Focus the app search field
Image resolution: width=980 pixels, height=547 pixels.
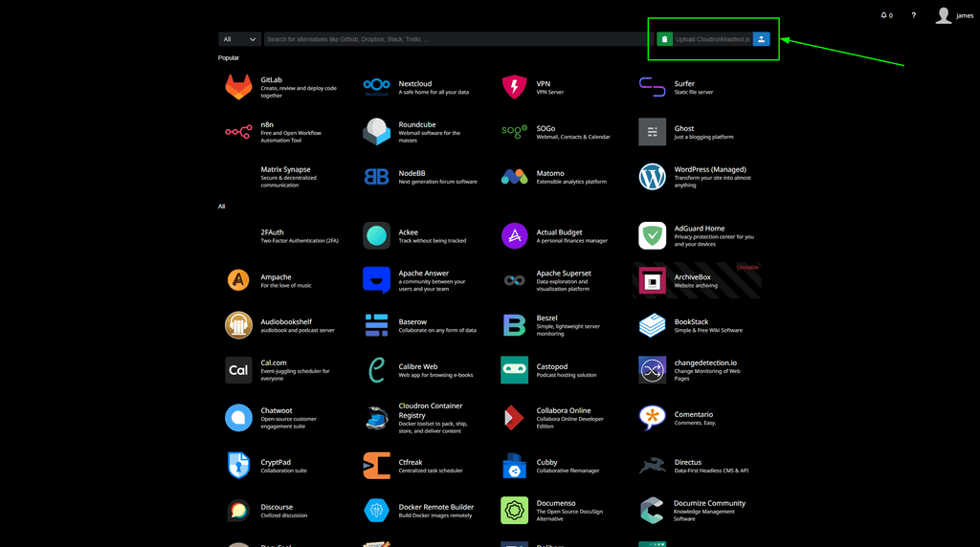[x=458, y=39]
